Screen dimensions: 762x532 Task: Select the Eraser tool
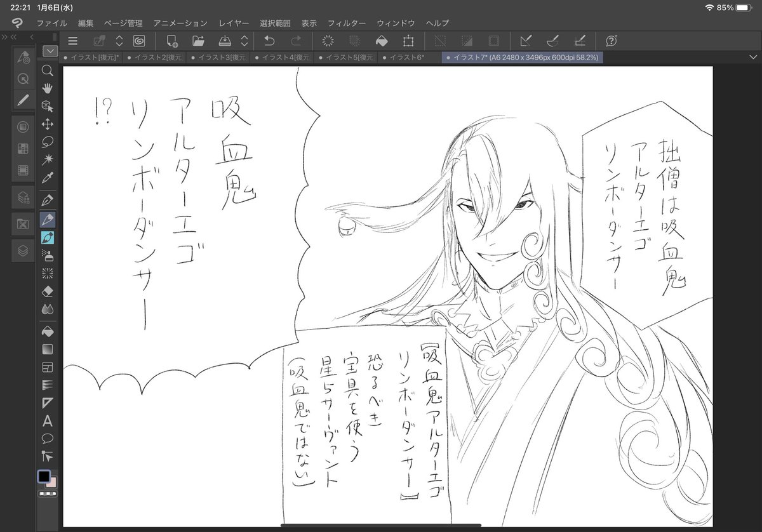point(47,291)
